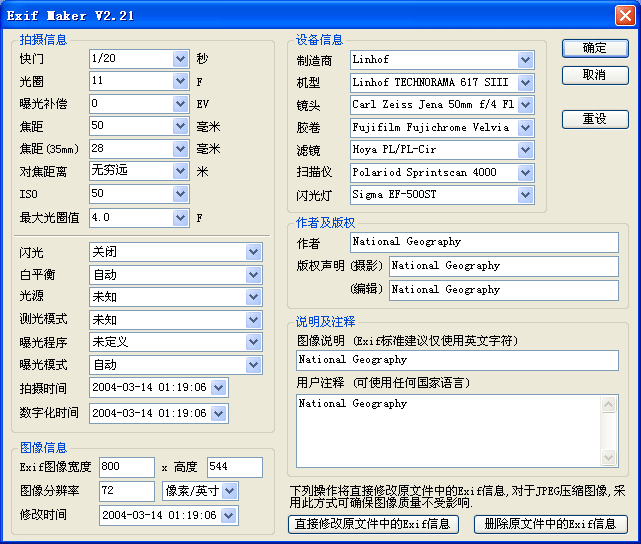
Task: Expand the 曝光模式 exposure mode dropdown
Action: [x=253, y=365]
